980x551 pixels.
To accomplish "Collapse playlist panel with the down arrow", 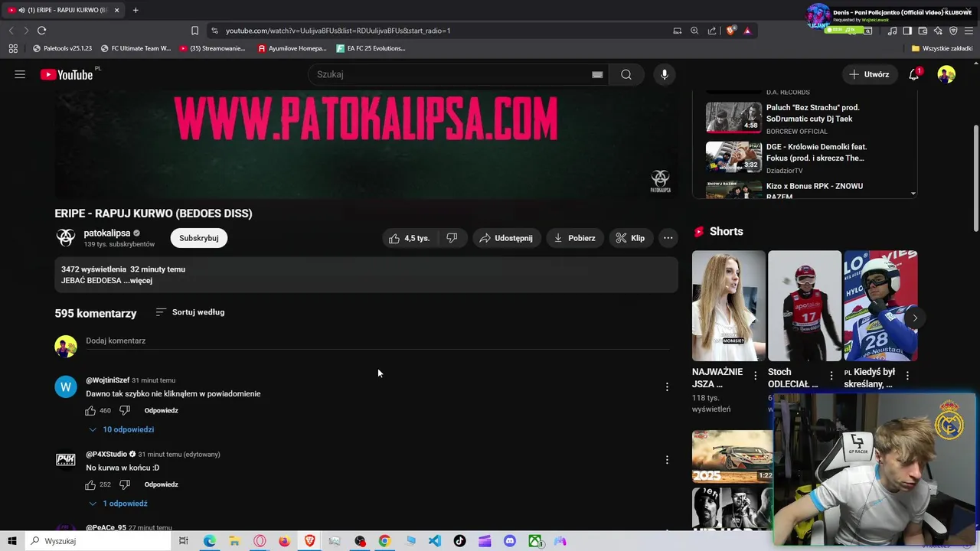I will [x=913, y=194].
